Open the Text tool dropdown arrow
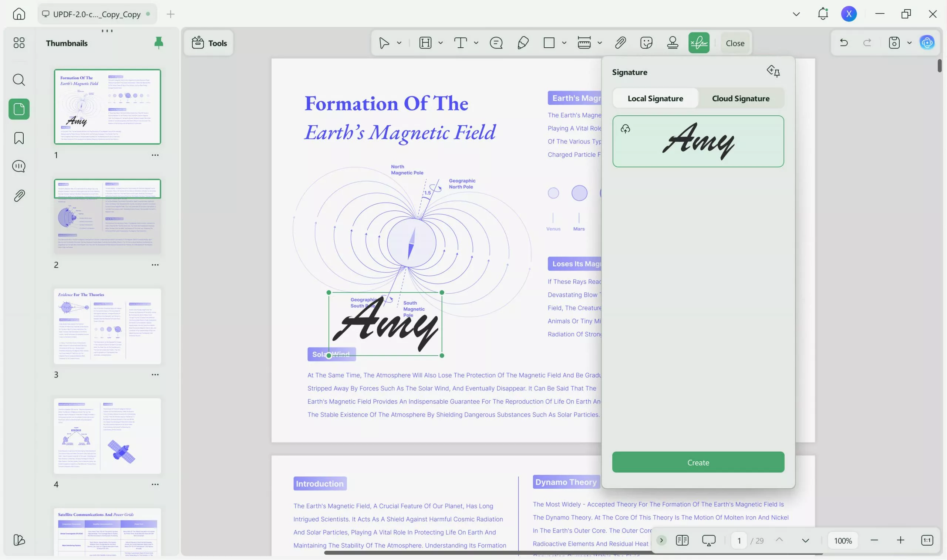This screenshot has width=947, height=560. click(x=476, y=43)
